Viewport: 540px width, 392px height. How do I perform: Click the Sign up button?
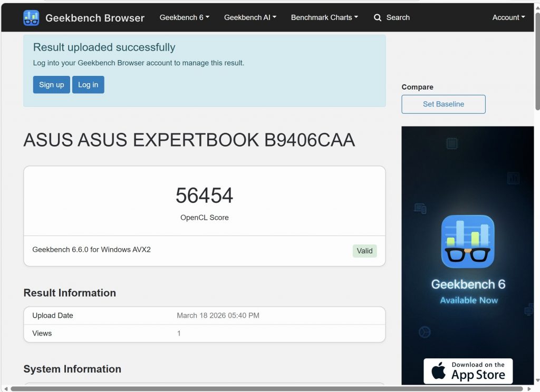point(51,84)
